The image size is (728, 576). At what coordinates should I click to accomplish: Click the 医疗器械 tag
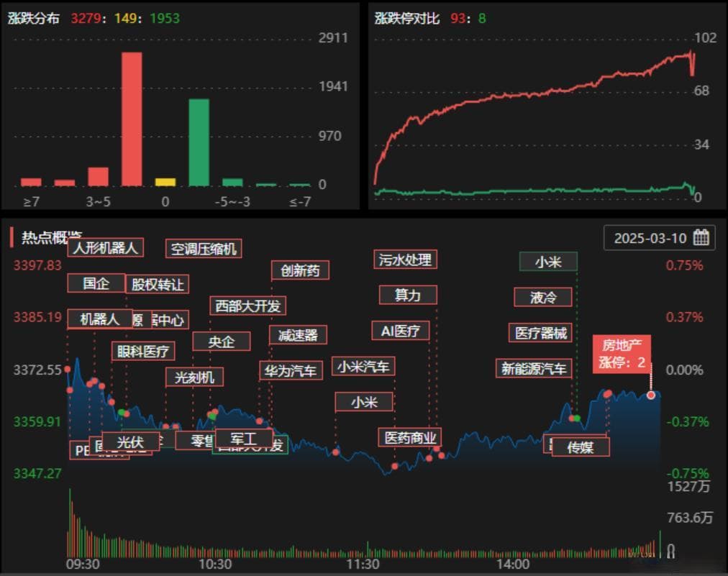(x=540, y=332)
